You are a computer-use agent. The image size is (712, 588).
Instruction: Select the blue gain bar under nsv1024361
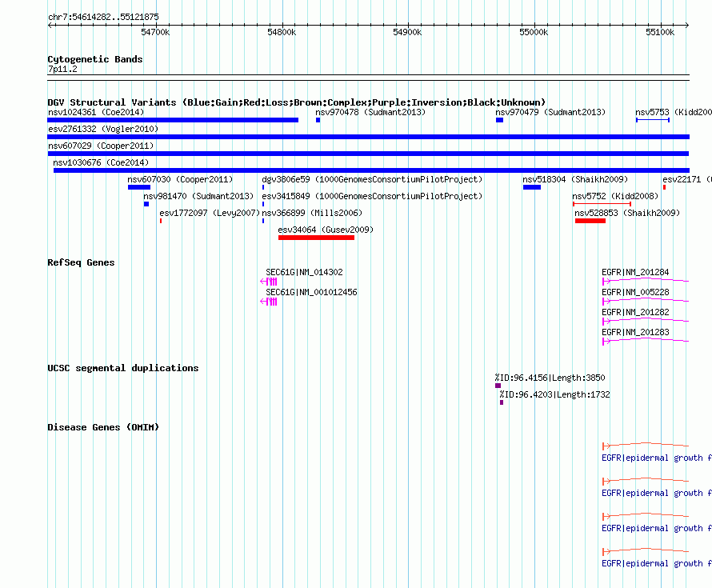(x=173, y=120)
